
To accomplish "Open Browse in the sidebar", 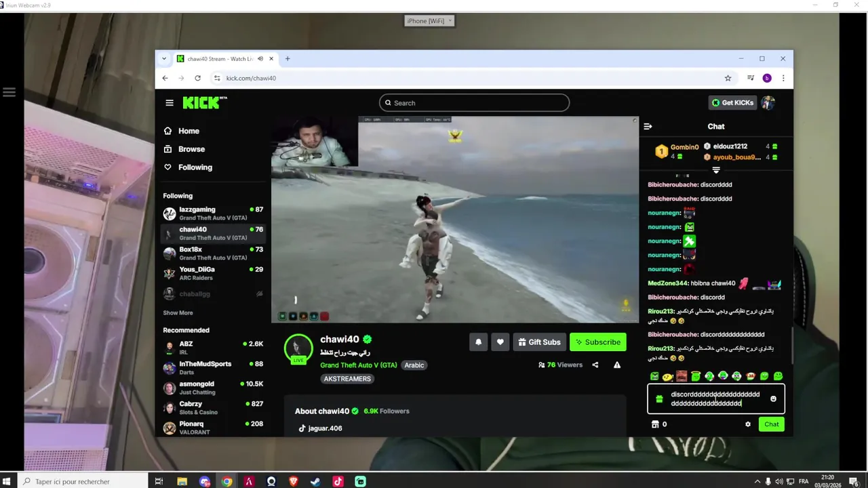I will 184,149.
